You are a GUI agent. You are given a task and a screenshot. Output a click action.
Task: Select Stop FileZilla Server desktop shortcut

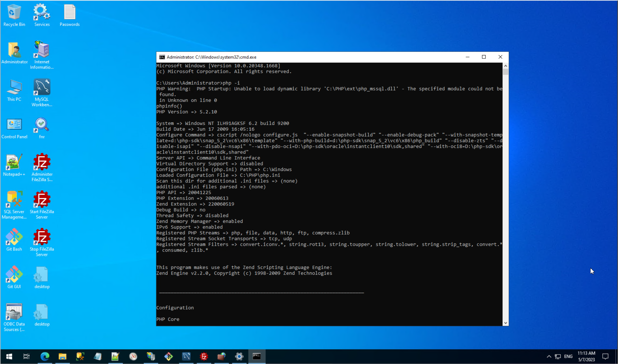[42, 242]
